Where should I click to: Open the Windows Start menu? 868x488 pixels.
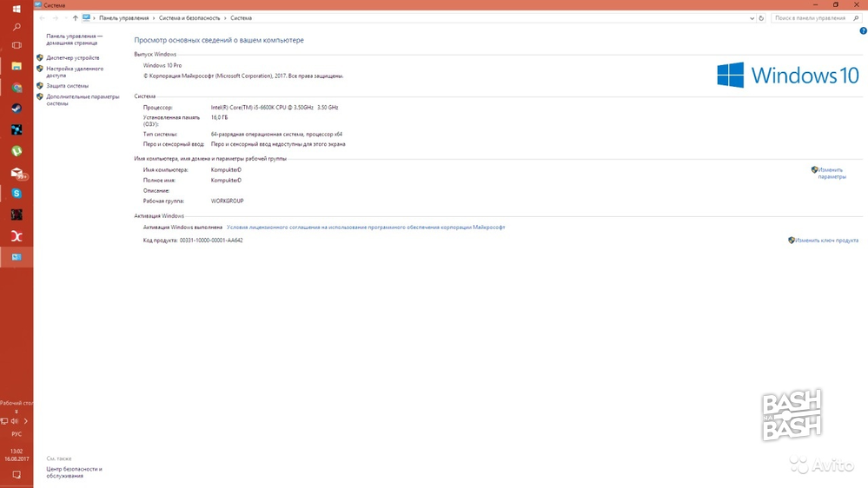(17, 9)
